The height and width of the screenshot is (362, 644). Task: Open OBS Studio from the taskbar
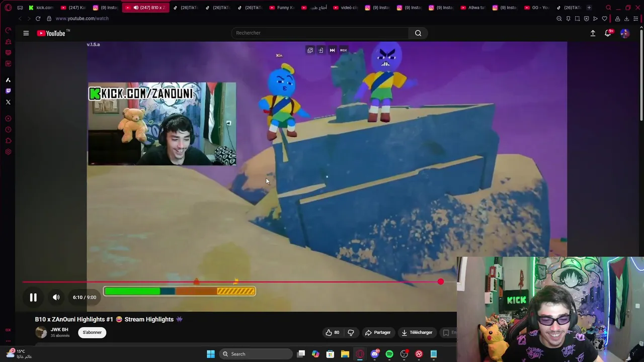(x=404, y=354)
